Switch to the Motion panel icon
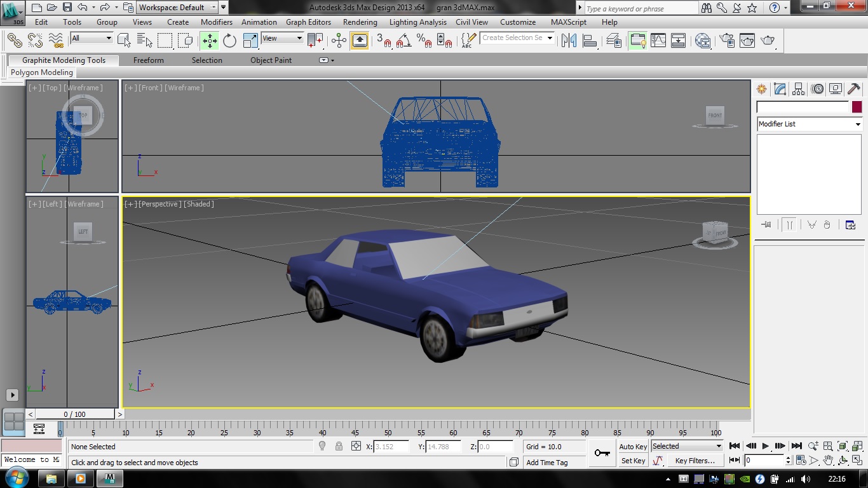This screenshot has height=488, width=868. point(817,89)
